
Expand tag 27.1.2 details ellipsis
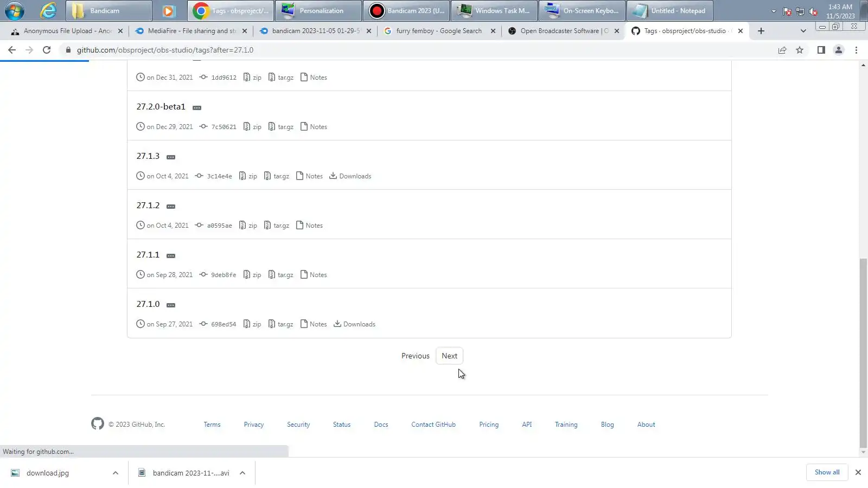click(x=171, y=207)
